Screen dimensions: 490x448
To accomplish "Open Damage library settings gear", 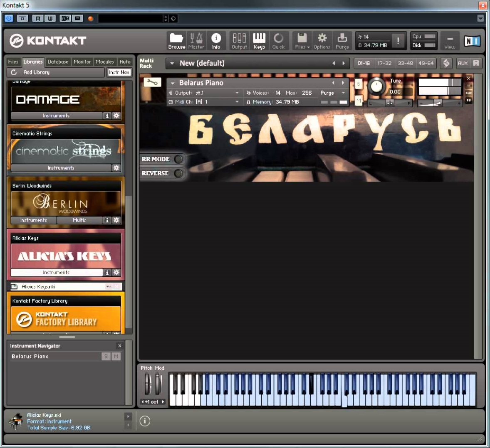I will (116, 116).
